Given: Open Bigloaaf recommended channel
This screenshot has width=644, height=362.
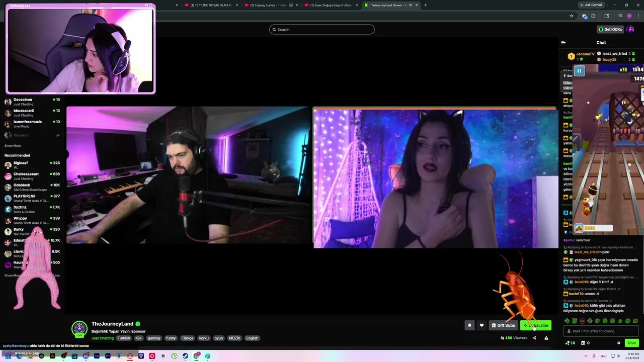Looking at the screenshot, I should coord(32,165).
